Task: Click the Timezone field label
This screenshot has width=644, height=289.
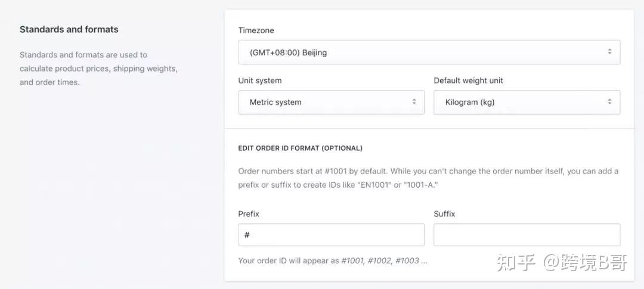Action: (x=256, y=30)
